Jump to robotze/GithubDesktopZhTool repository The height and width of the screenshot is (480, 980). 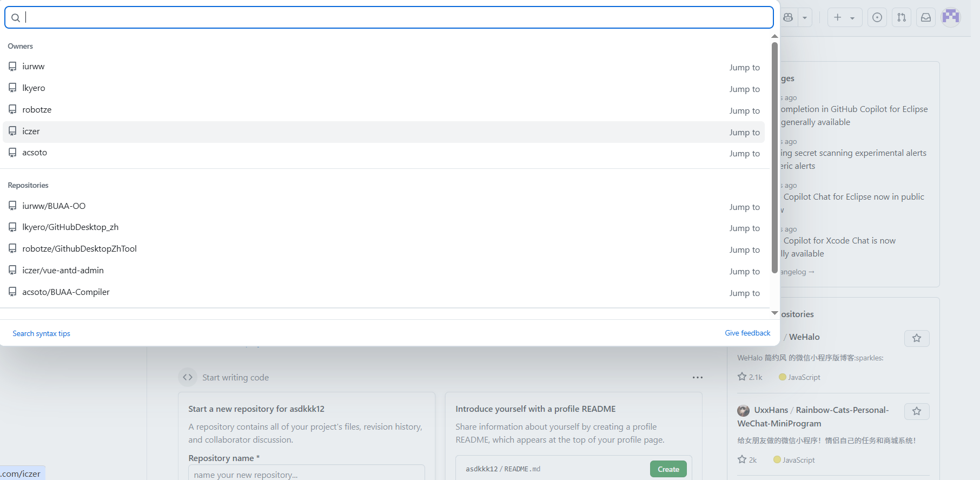[x=383, y=249]
